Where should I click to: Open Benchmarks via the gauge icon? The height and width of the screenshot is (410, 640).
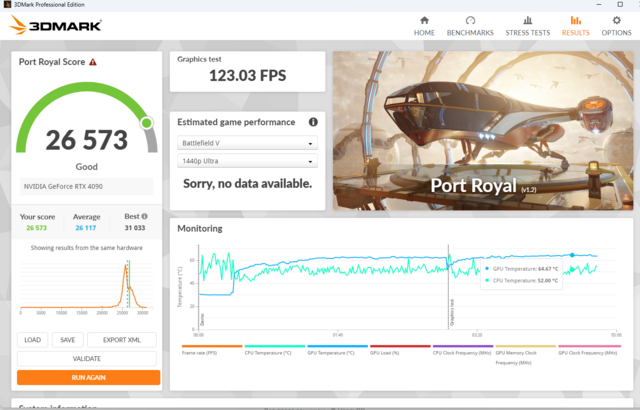click(469, 20)
